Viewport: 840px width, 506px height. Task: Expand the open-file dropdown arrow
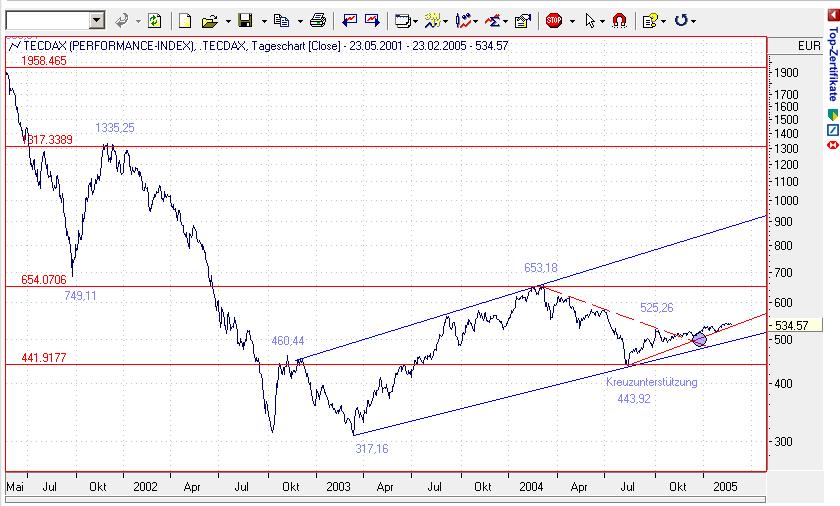tap(228, 21)
